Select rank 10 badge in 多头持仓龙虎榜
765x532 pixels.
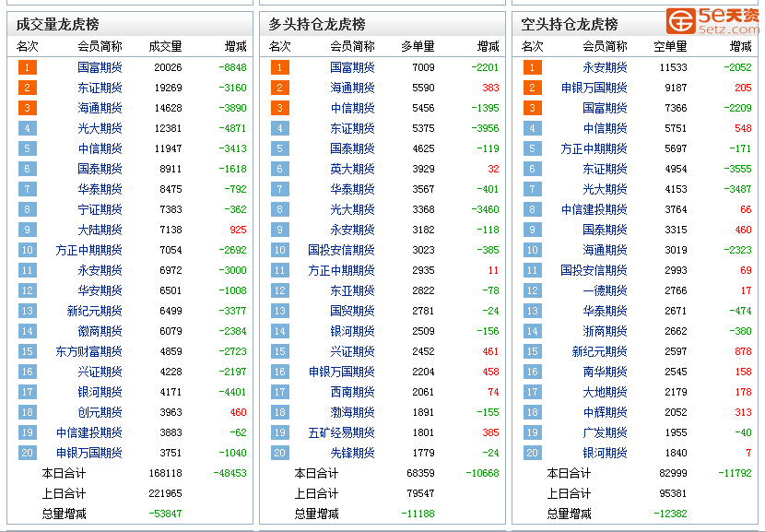(280, 250)
